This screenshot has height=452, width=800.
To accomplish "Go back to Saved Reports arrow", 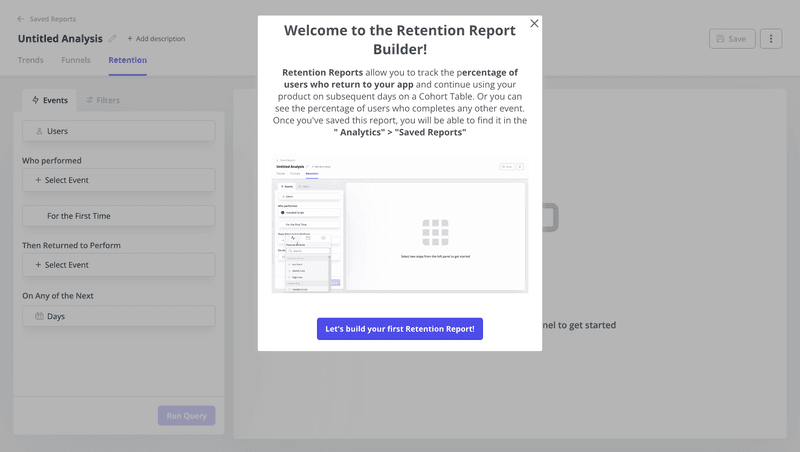I will point(20,19).
